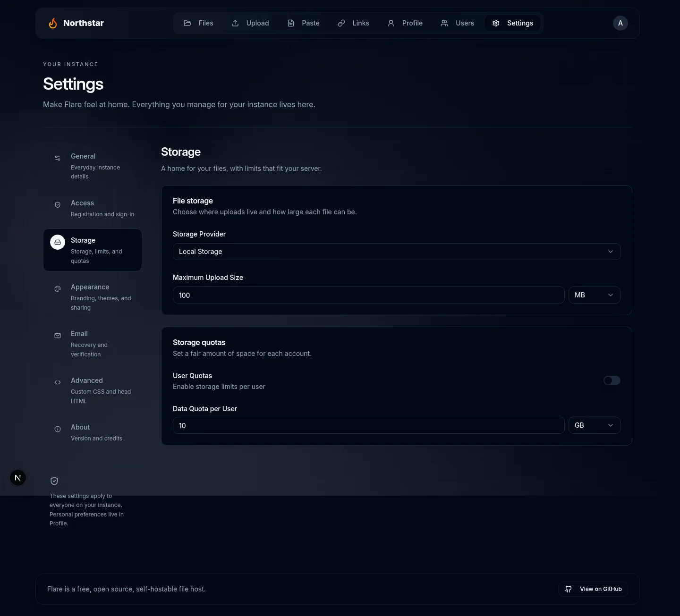Click the Settings gear icon in navbar
Screen dimensions: 680x616
(496, 23)
